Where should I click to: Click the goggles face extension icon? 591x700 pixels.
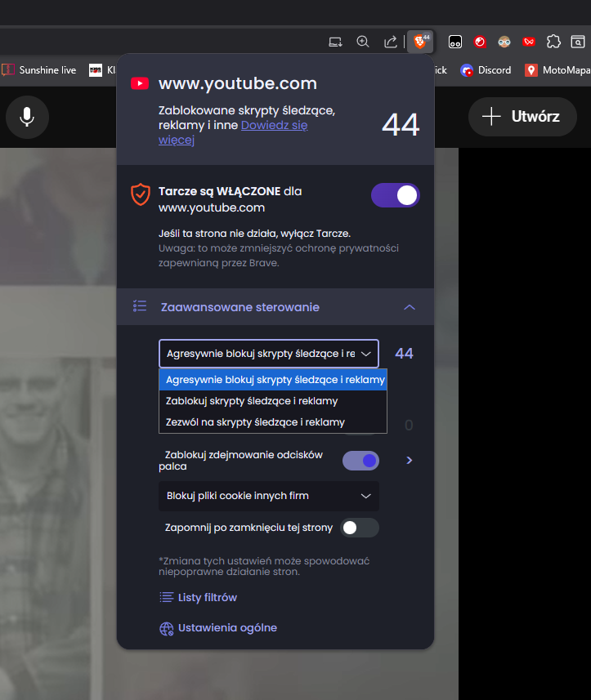[504, 42]
